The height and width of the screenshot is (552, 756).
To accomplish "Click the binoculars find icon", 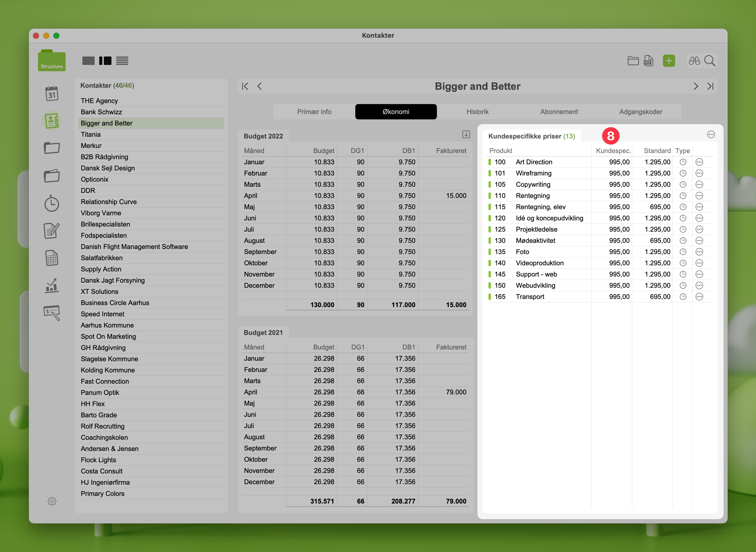I will tap(694, 61).
